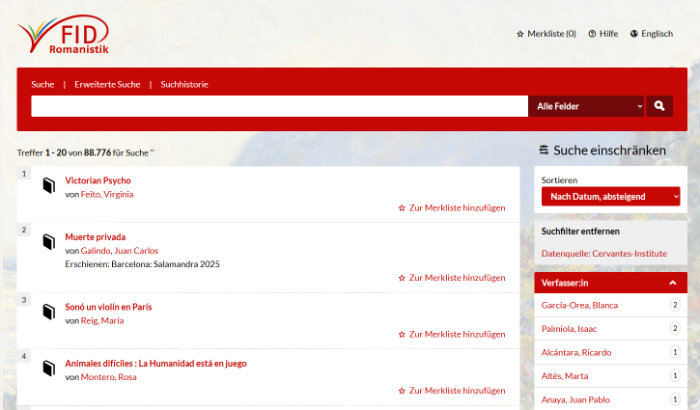Image resolution: width=700 pixels, height=410 pixels.
Task: Open Merkliste (0) in header
Action: click(x=546, y=34)
